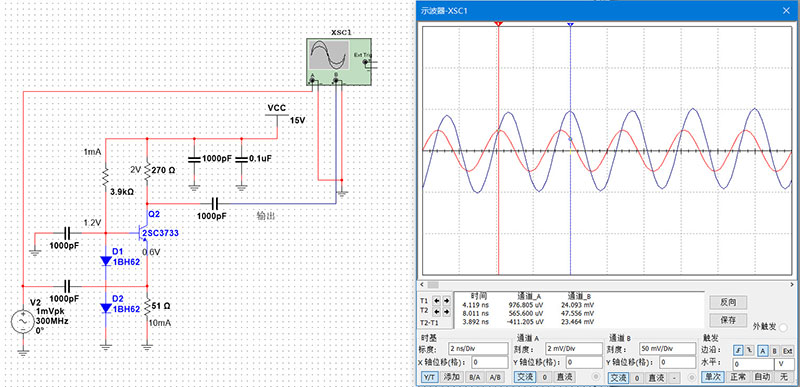Screen dimensions: 800x387
Task: Open the trigger level unit V dropdown
Action: (783, 364)
